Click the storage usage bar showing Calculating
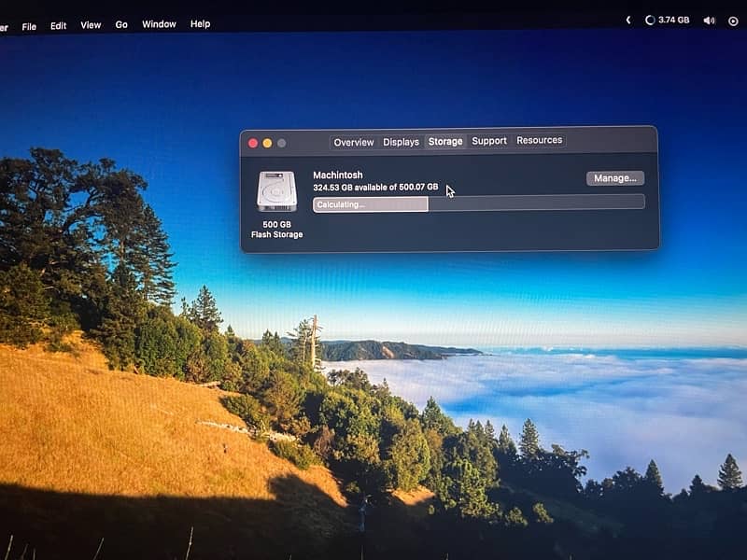 478,203
